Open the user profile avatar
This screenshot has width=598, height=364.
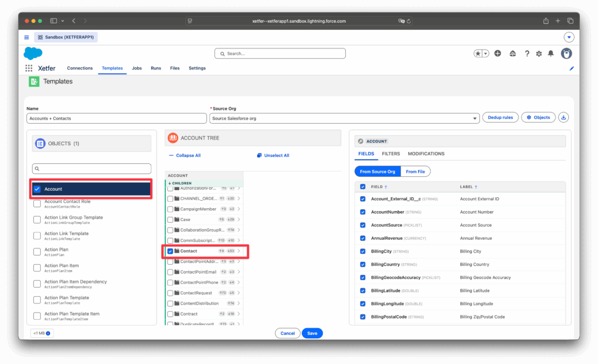tap(566, 54)
